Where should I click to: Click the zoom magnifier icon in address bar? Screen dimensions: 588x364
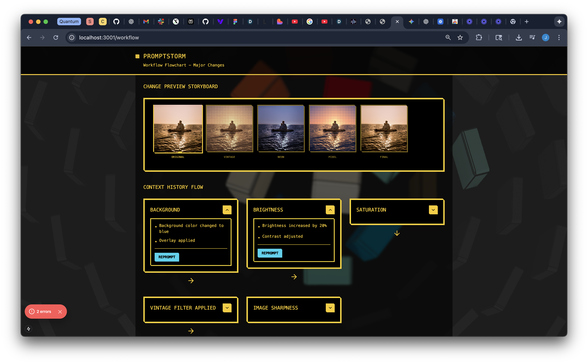point(448,38)
